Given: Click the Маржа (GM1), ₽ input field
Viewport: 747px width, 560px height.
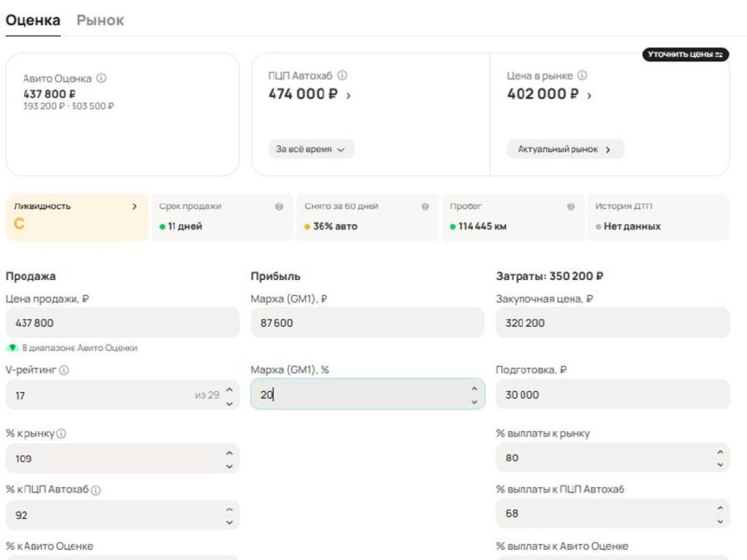Looking at the screenshot, I should coord(367,323).
